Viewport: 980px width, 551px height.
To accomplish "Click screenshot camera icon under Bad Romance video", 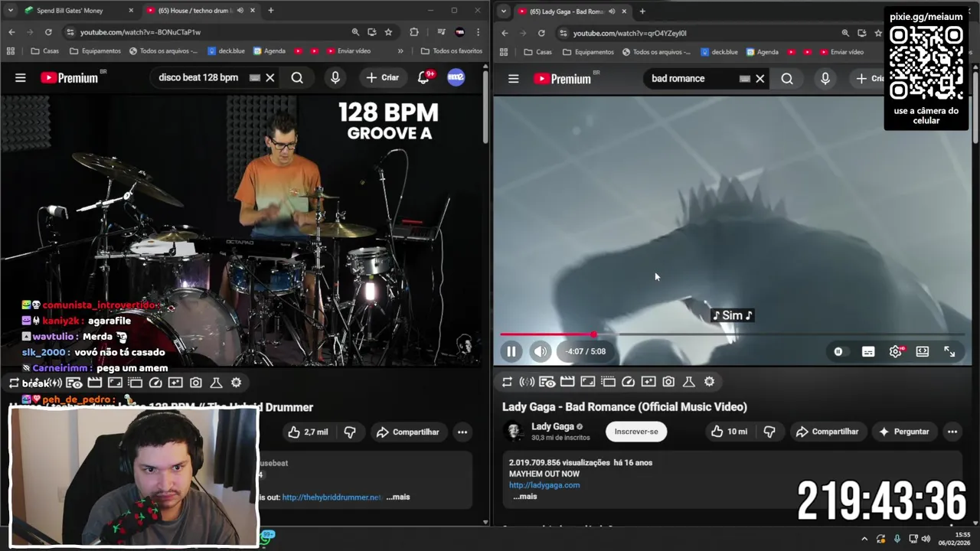I will [668, 381].
